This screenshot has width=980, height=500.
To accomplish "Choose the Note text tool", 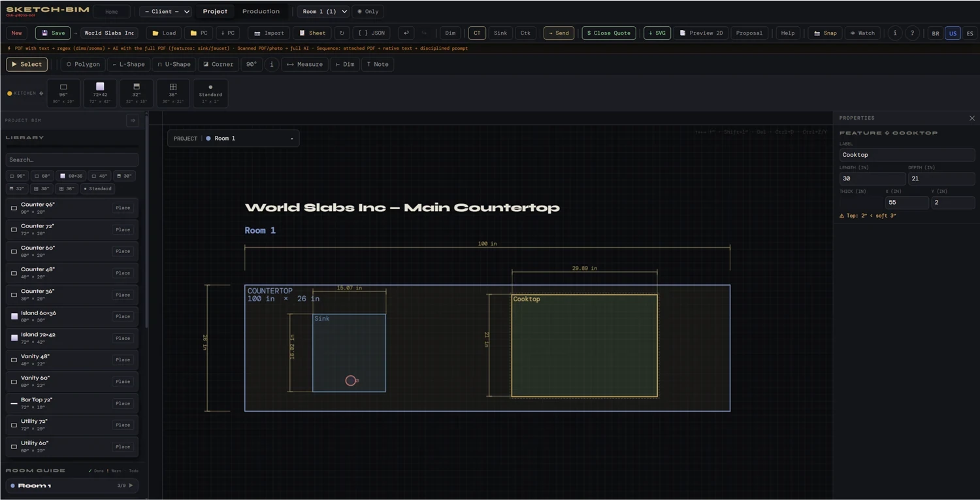I will click(x=378, y=64).
